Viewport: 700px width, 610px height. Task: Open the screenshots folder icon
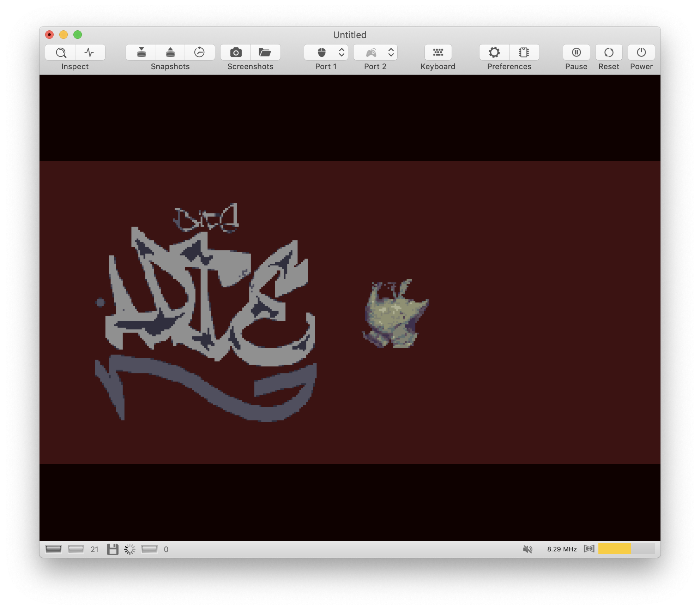tap(265, 52)
